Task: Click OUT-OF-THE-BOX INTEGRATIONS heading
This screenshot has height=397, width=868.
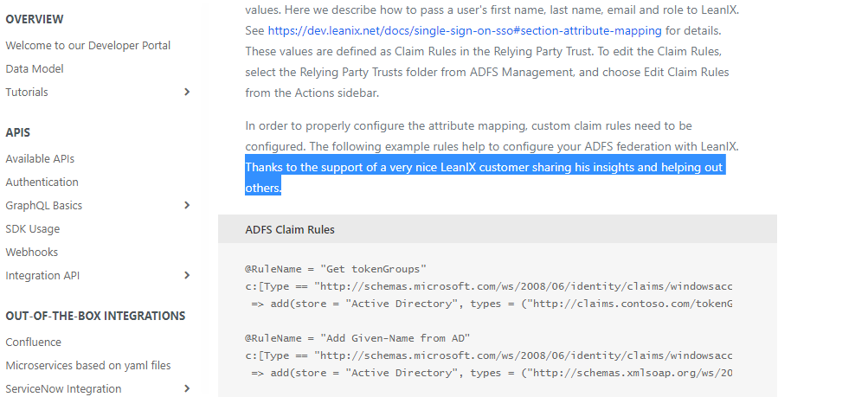Action: pos(95,316)
